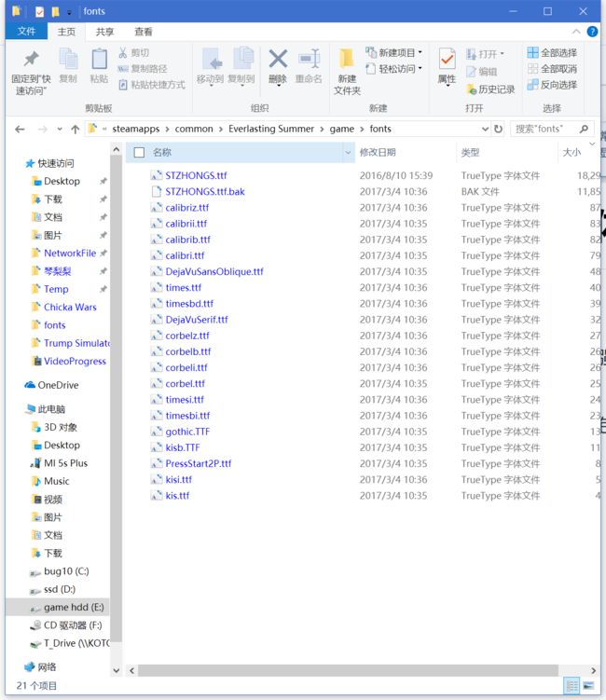Go back with the left arrow
Screen dimensions: 606x700
(x=20, y=130)
